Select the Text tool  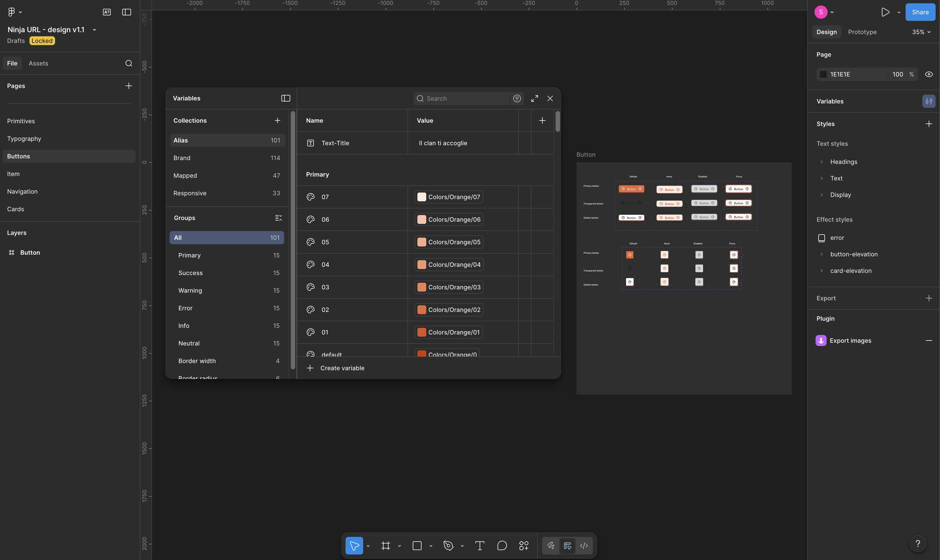(479, 546)
